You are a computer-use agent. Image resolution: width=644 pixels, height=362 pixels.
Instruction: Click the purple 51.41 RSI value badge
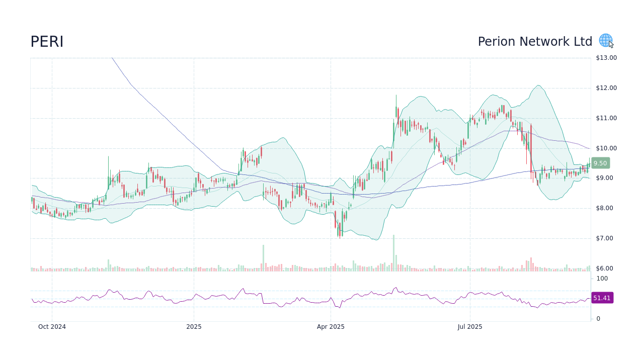(602, 298)
